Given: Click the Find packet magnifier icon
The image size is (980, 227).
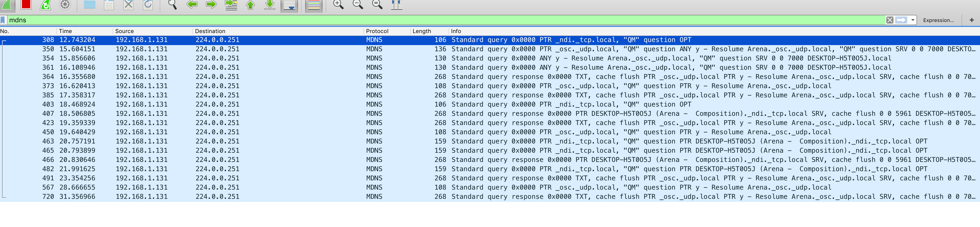Looking at the screenshot, I should 172,5.
